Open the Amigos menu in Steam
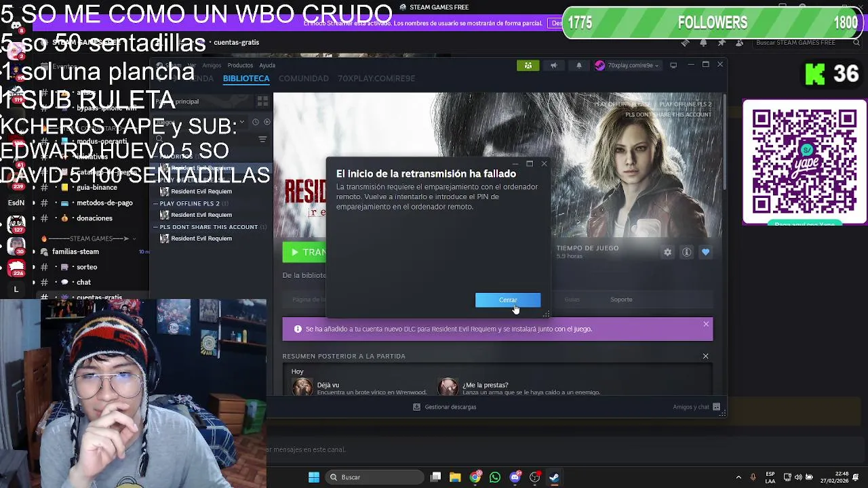 tap(212, 65)
